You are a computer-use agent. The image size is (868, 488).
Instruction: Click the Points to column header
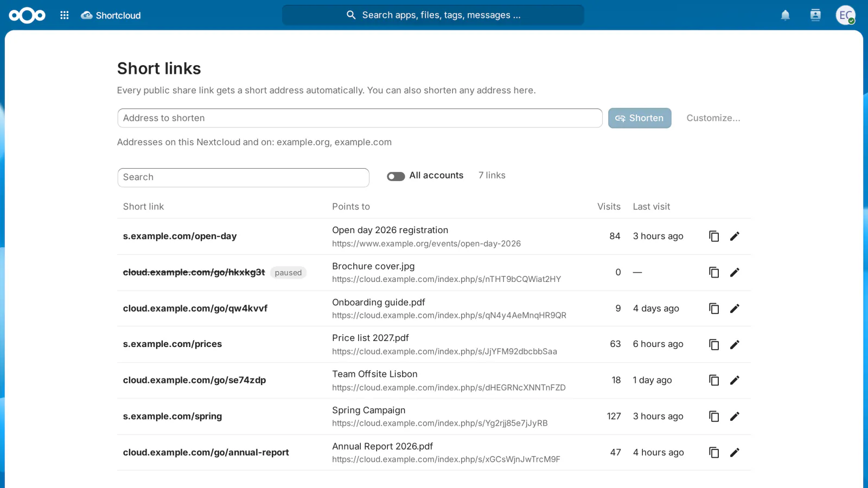point(351,207)
